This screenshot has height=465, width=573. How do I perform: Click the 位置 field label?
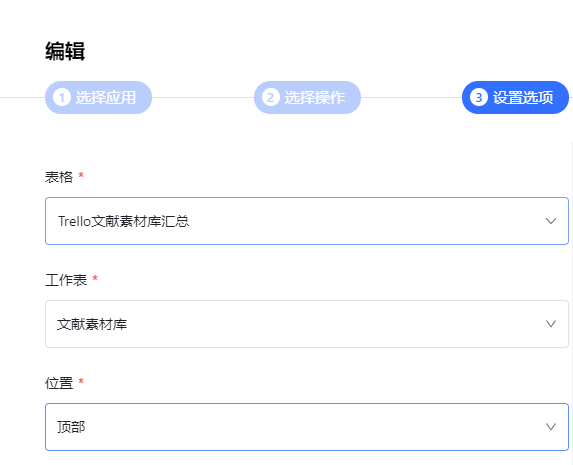click(x=59, y=383)
